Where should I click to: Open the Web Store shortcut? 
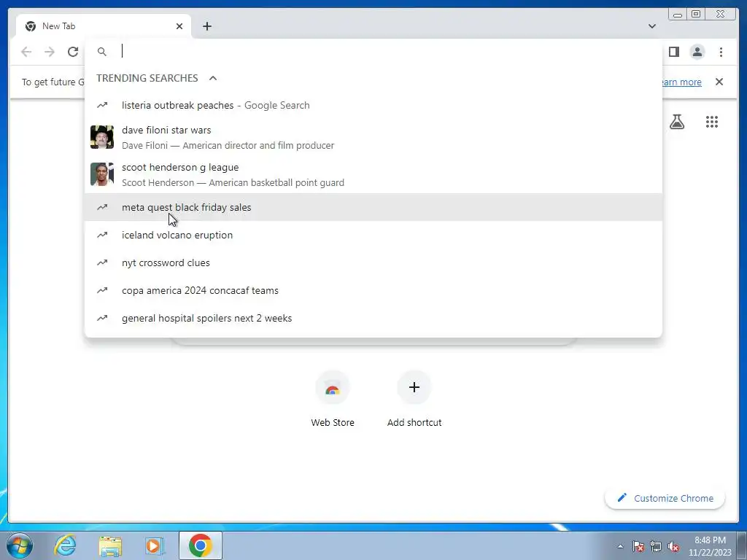point(333,399)
